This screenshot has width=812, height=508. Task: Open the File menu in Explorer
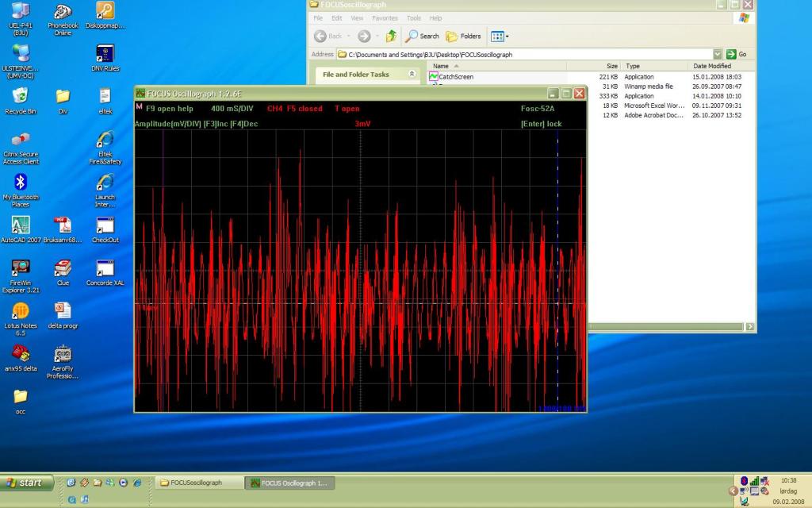[x=318, y=18]
